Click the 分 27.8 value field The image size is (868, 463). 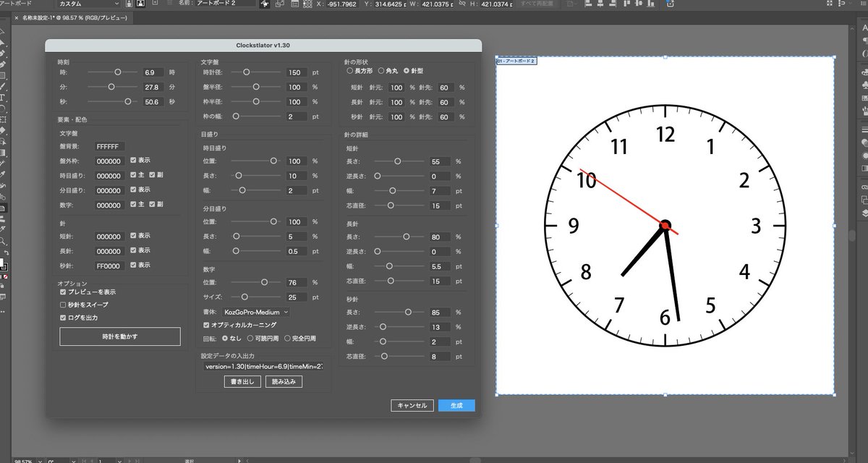click(x=153, y=88)
